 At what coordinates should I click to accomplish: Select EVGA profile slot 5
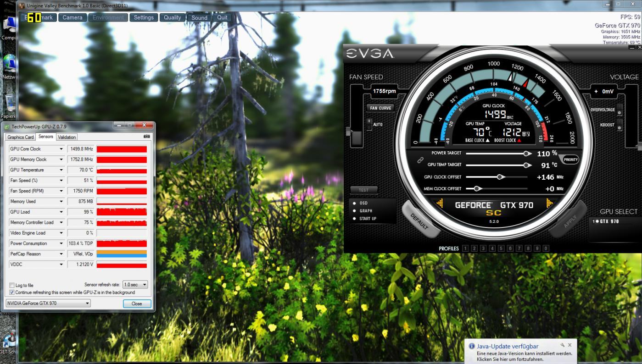click(x=501, y=248)
